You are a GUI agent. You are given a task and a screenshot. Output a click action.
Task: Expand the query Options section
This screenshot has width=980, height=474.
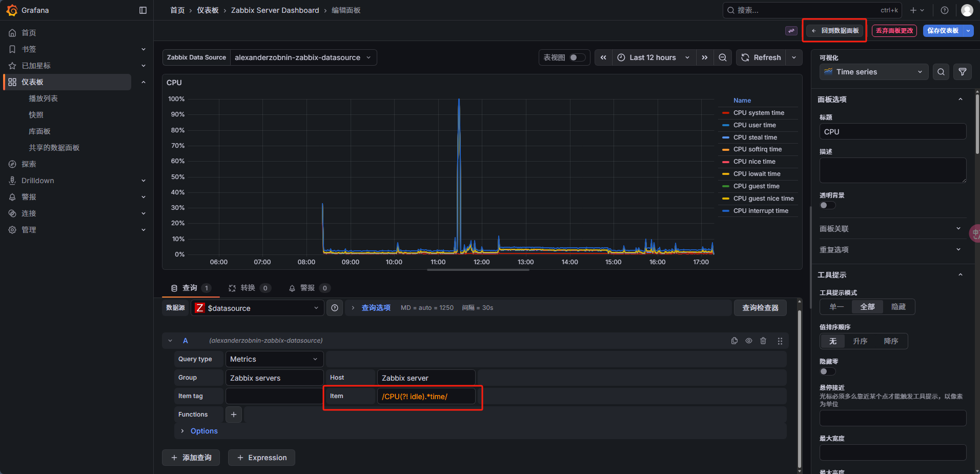click(x=203, y=431)
